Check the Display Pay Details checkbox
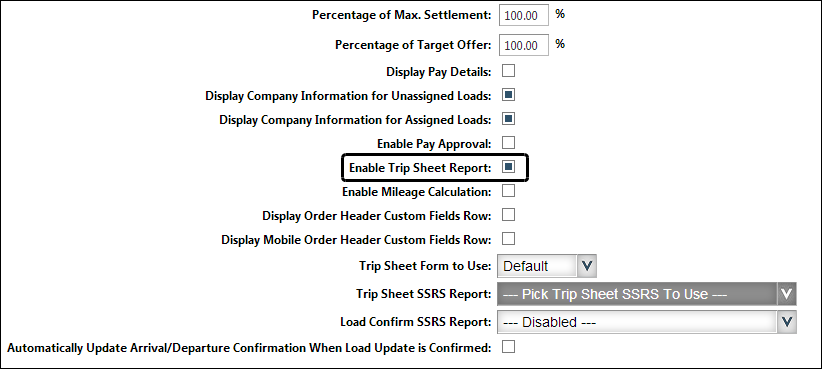The width and height of the screenshot is (822, 369). point(508,71)
